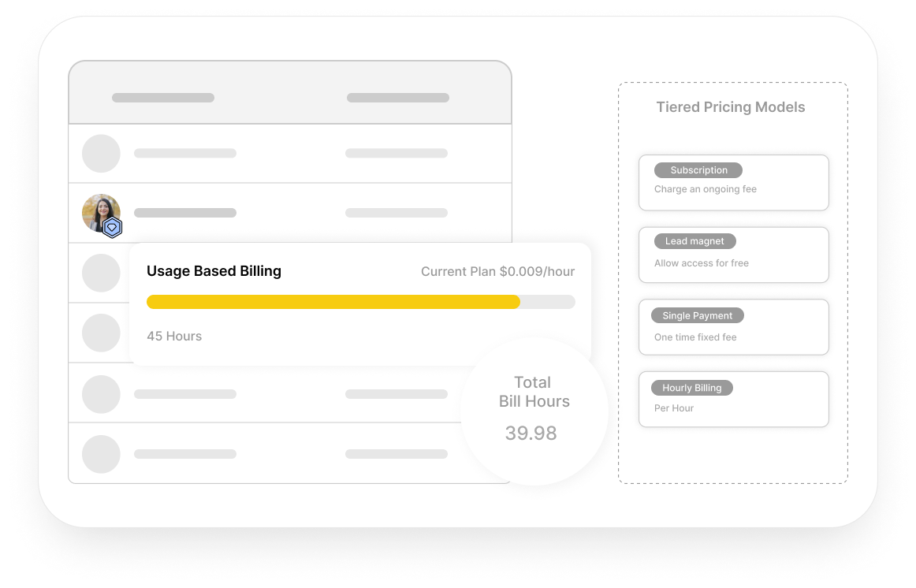
Task: Click the 'Per Hour' description text
Action: [674, 408]
